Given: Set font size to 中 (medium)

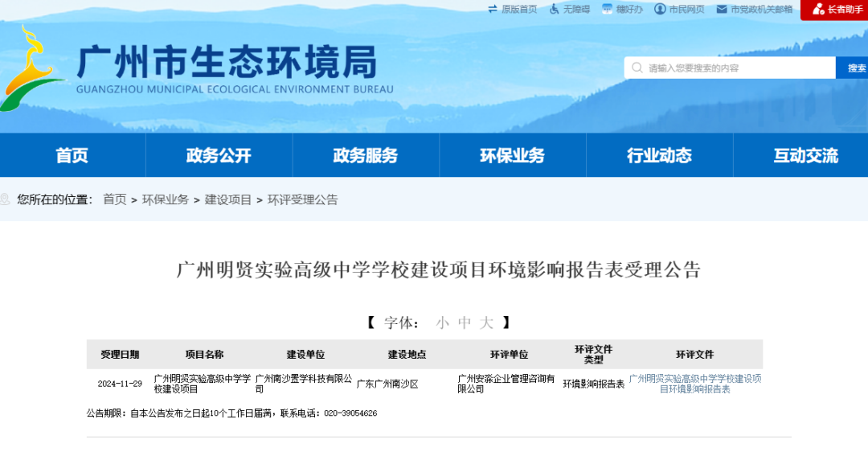Looking at the screenshot, I should 465,323.
